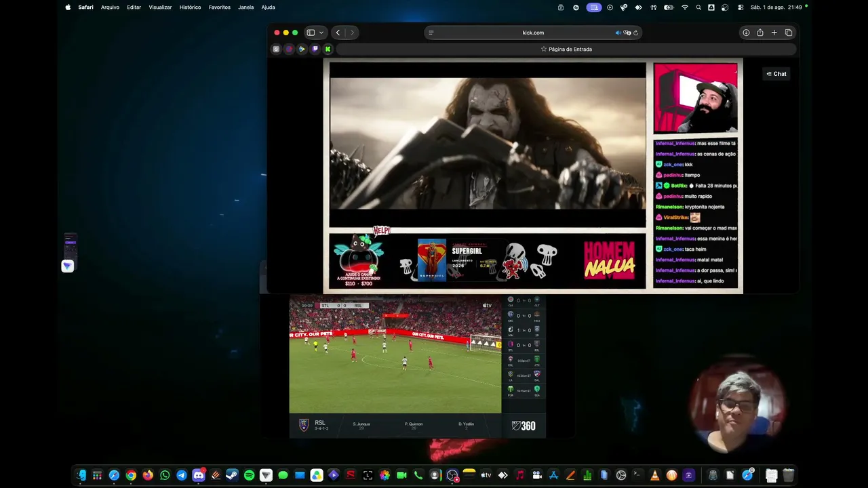Launch VLC from the Dock
The image size is (868, 488).
654,475
